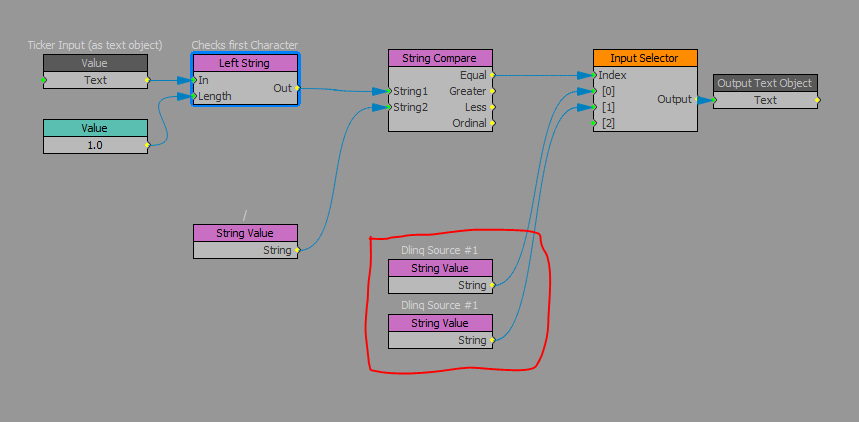Click the Index input of Input Selector
This screenshot has height=422, width=859.
(x=594, y=75)
